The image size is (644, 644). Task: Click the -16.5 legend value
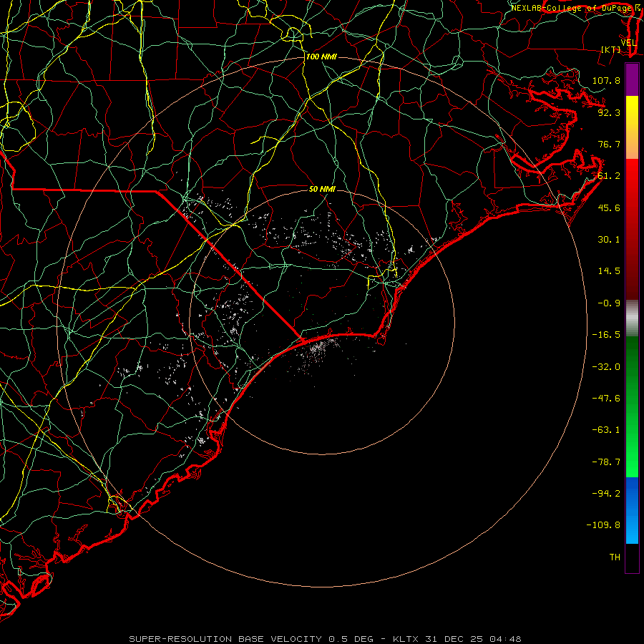click(606, 335)
